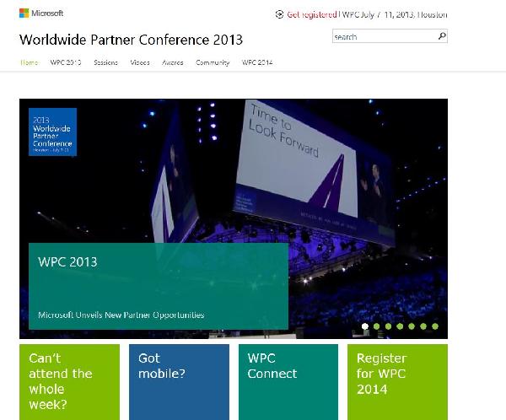This screenshot has width=506, height=420.
Task: Go to the Sessions menu item
Action: tap(106, 62)
